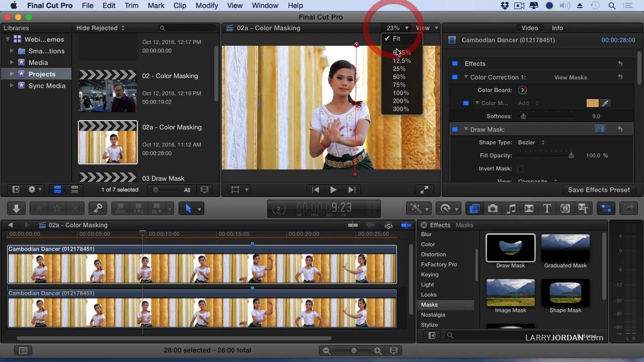This screenshot has width=644, height=362.
Task: Click the eyedropper for Color Mask
Action: coord(605,103)
